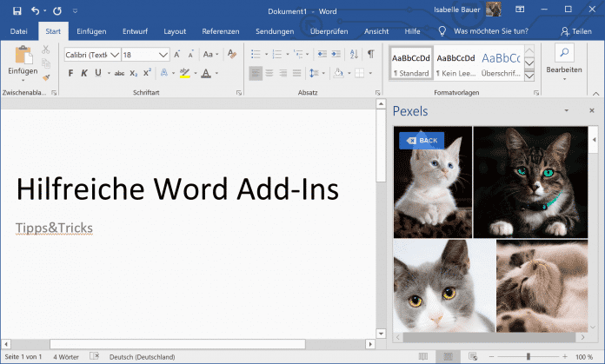The height and width of the screenshot is (364, 605).
Task: Click the BACK button in Pexels pane
Action: tap(422, 140)
